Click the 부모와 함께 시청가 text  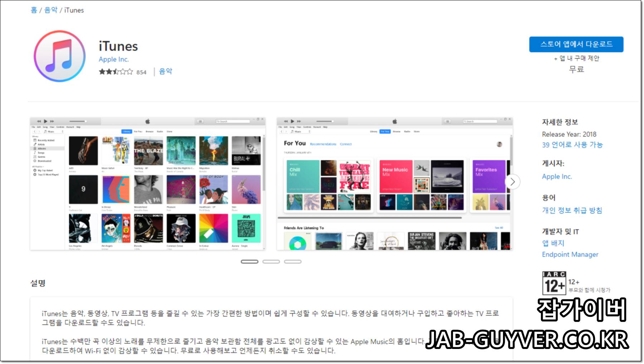[589, 290]
